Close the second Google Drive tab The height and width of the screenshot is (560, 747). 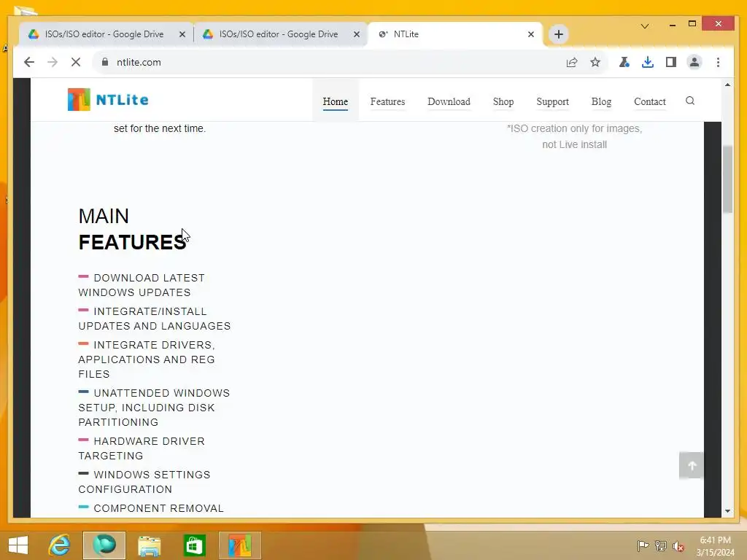click(356, 34)
